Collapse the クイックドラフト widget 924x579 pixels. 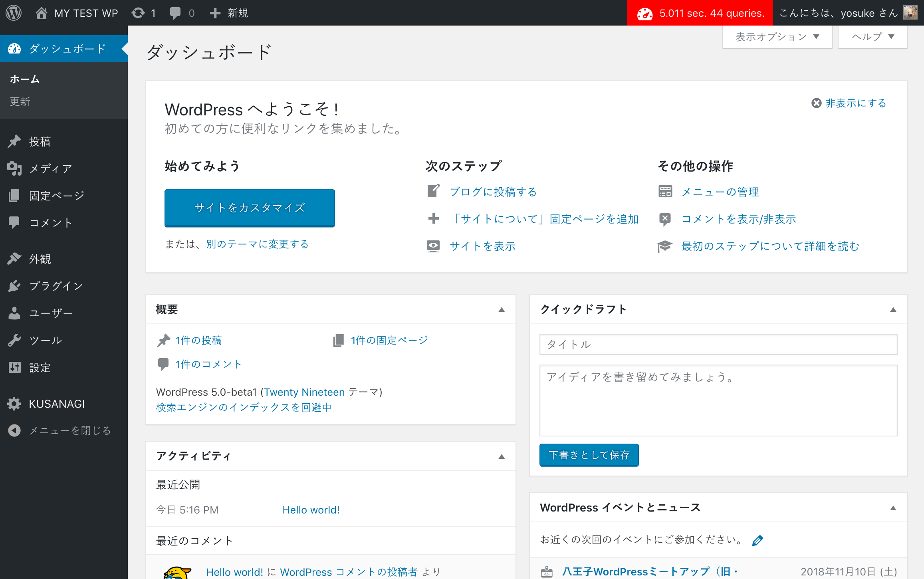(893, 309)
